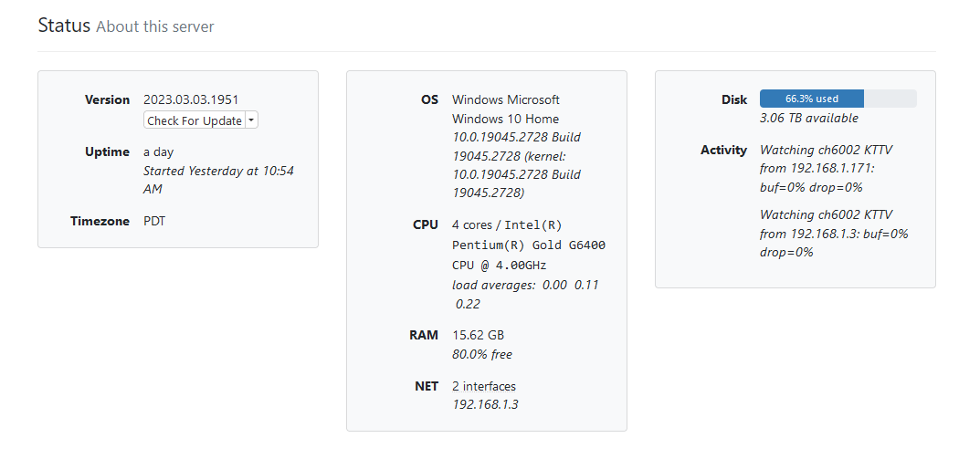The width and height of the screenshot is (980, 459).
Task: Click the disk usage progress bar
Action: pyautogui.click(x=838, y=99)
